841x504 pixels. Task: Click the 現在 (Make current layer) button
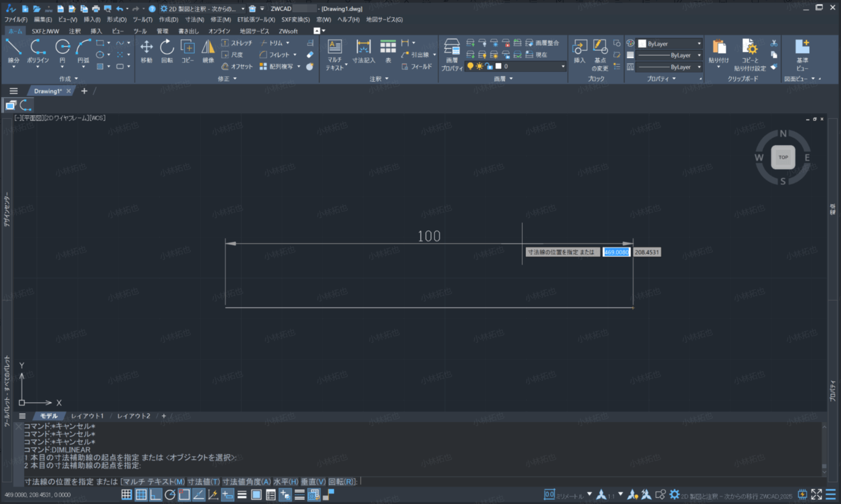click(x=536, y=55)
